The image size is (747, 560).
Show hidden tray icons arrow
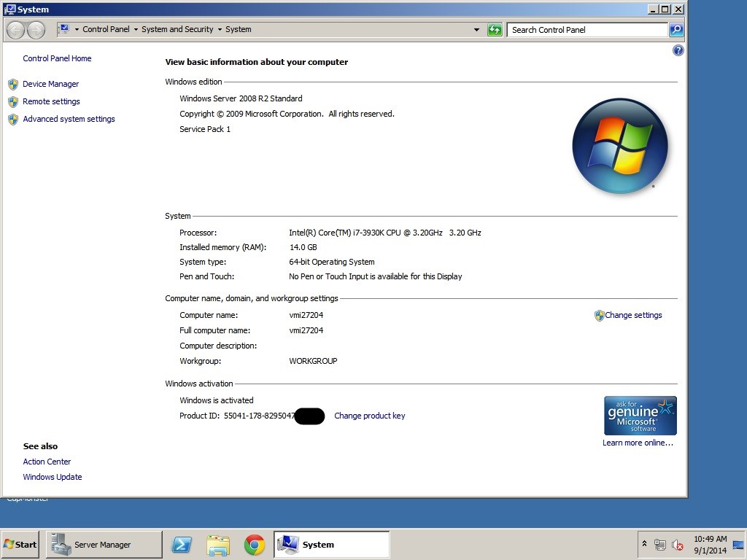(645, 544)
